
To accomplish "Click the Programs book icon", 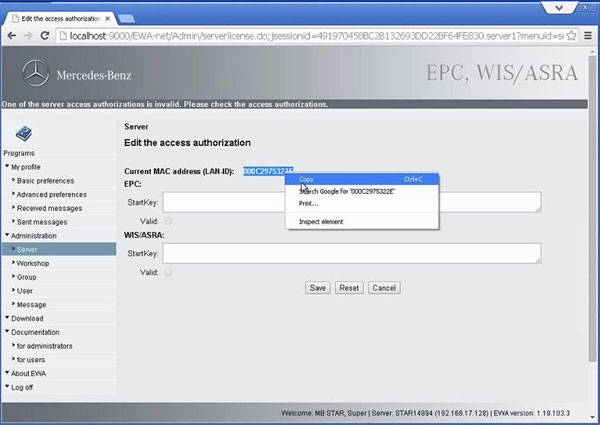I will click(24, 134).
